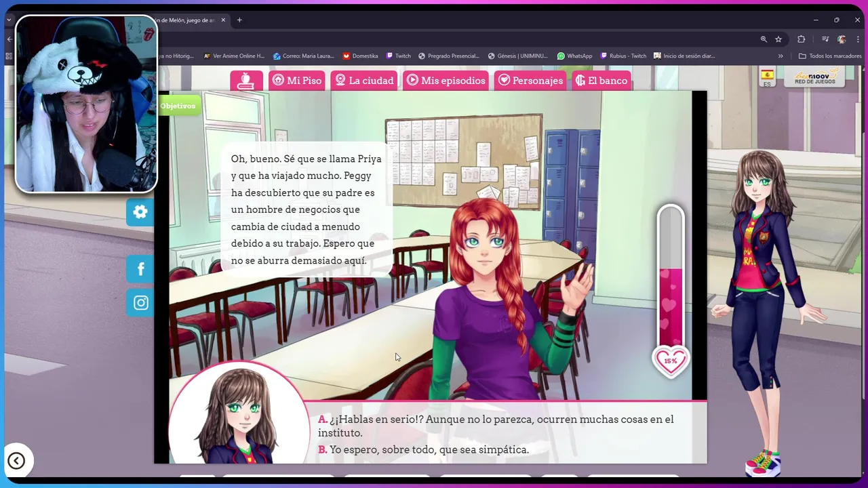This screenshot has height=488, width=868.
Task: Choose answer B about simpática
Action: 423,449
